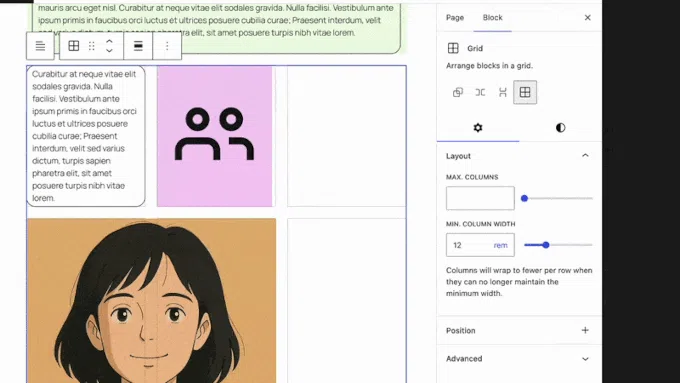
Task: Transform to Group variation icon
Action: (x=458, y=92)
